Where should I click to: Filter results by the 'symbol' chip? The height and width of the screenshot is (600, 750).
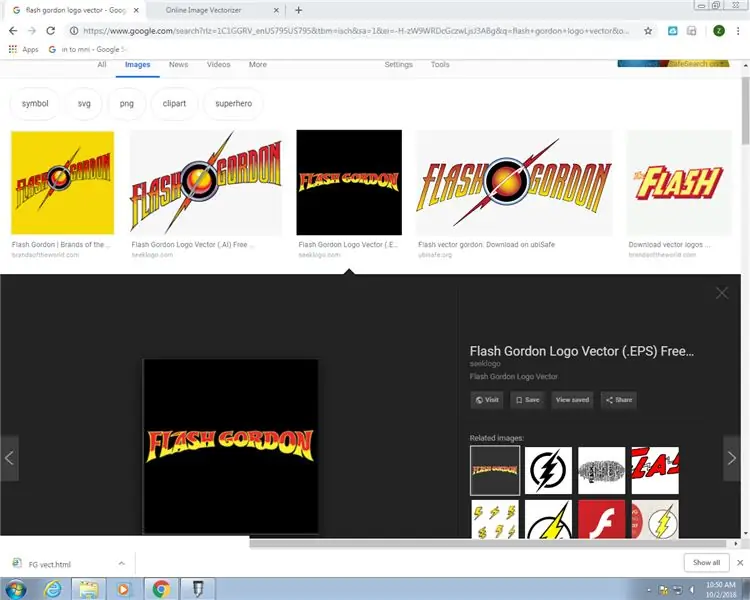pos(35,103)
